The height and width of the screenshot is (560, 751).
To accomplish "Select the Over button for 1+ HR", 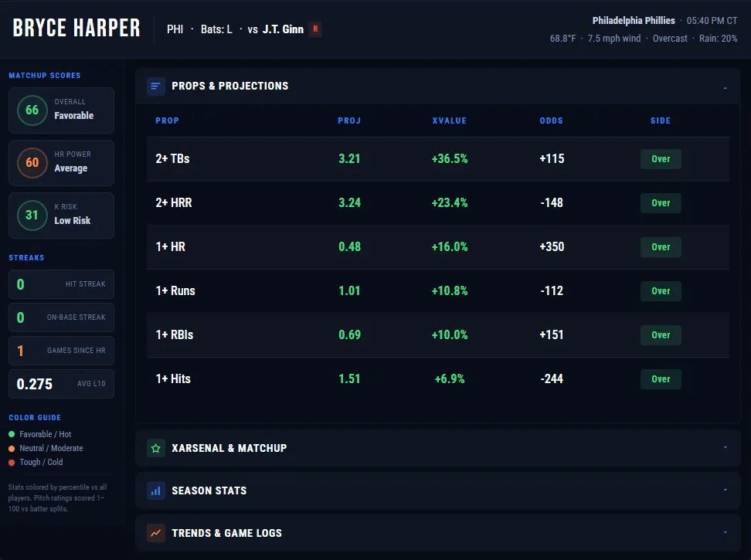I will [661, 247].
